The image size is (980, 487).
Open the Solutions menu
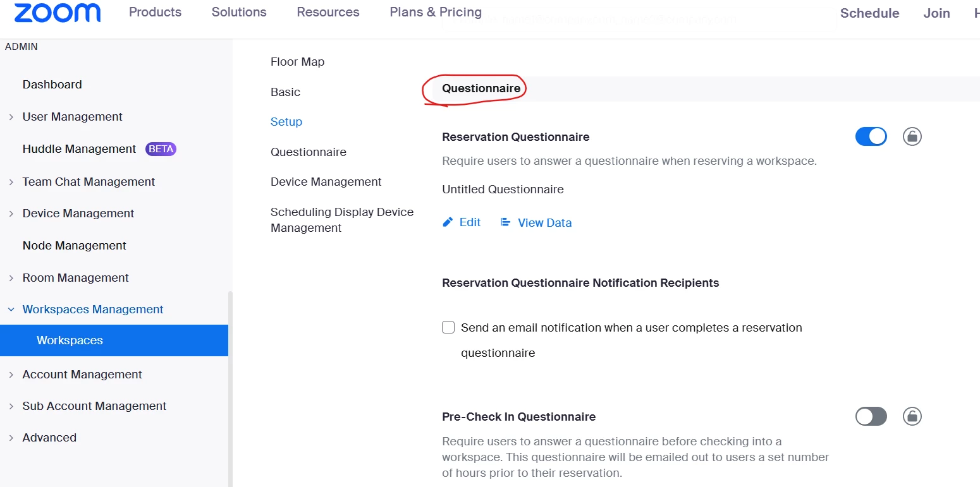coord(239,12)
